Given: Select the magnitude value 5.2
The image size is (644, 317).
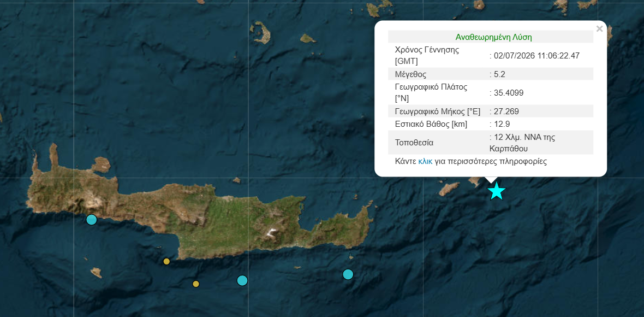Looking at the screenshot, I should (x=500, y=74).
